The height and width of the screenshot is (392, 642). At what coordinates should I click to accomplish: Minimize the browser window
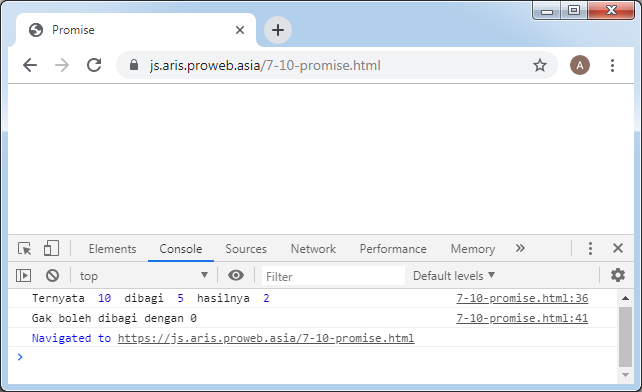pyautogui.click(x=547, y=10)
